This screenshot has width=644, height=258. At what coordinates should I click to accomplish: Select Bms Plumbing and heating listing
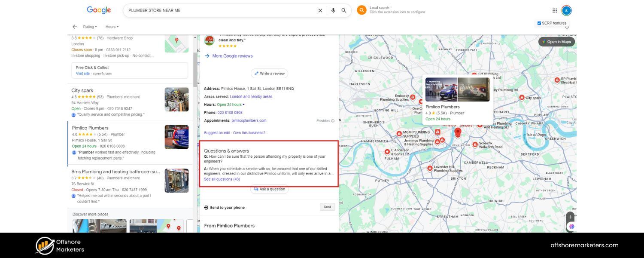click(115, 172)
